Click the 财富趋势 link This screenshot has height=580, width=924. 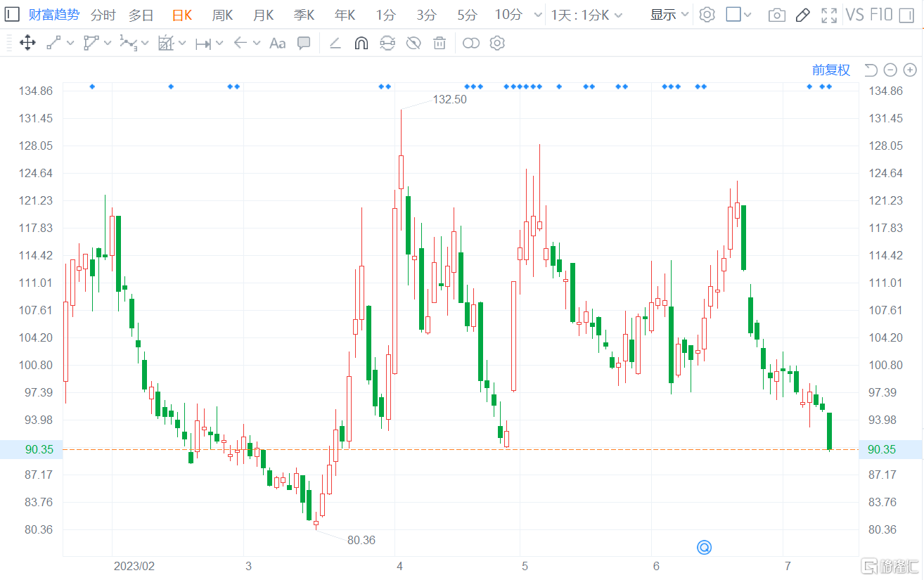[x=54, y=14]
